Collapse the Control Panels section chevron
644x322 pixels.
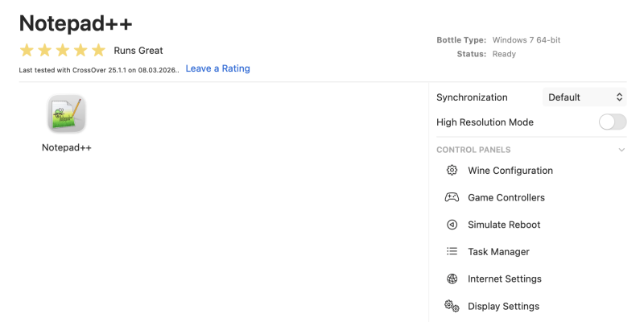pos(621,150)
